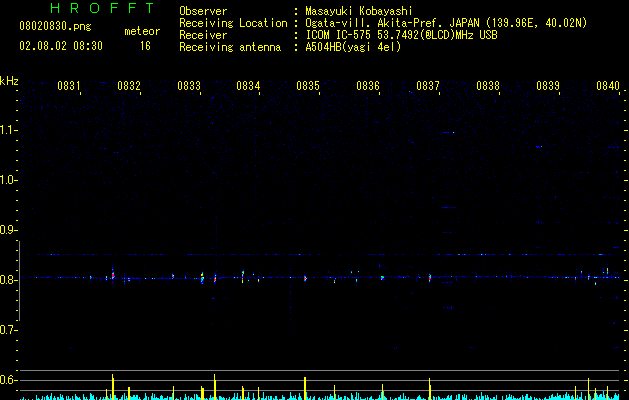The image size is (629, 400).
Task: Click the 0836 time marker
Action: point(368,86)
